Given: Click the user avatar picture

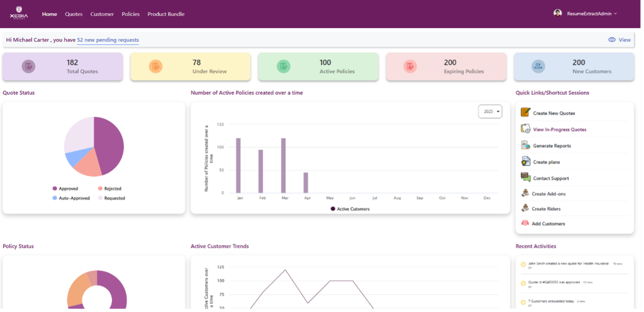Looking at the screenshot, I should click(x=558, y=13).
